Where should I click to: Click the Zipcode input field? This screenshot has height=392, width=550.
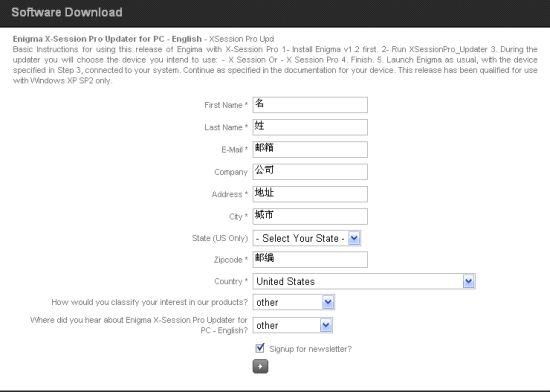[x=310, y=259]
